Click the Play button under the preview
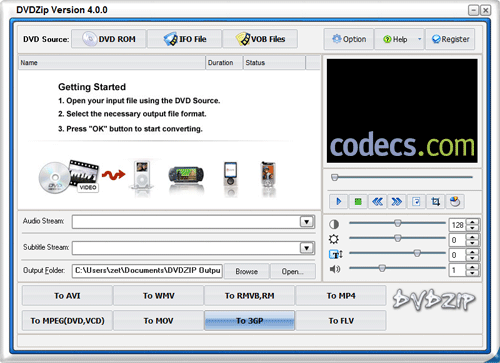The width and height of the screenshot is (500, 363). tap(338, 201)
